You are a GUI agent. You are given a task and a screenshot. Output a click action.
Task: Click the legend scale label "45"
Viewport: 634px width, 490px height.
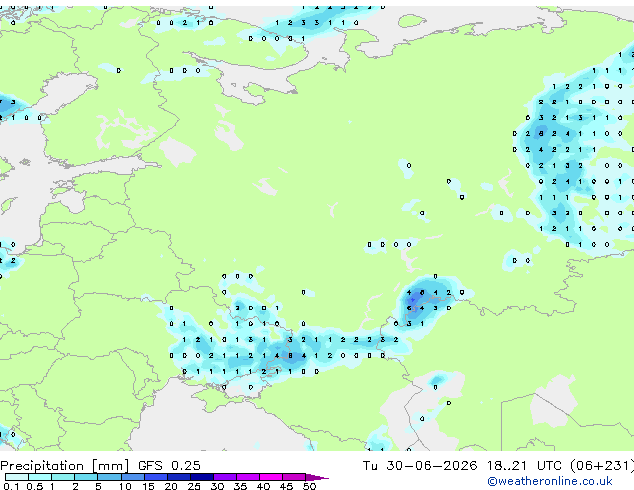(286, 486)
